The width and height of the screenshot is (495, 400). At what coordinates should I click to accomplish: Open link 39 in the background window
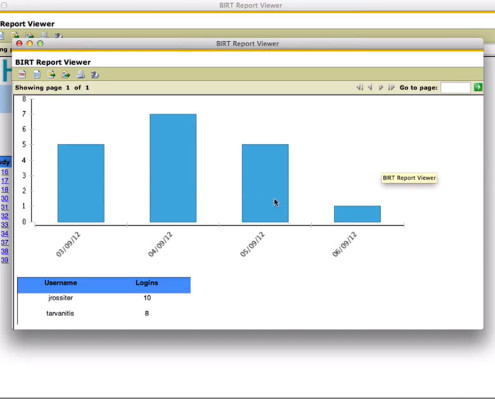click(x=5, y=260)
